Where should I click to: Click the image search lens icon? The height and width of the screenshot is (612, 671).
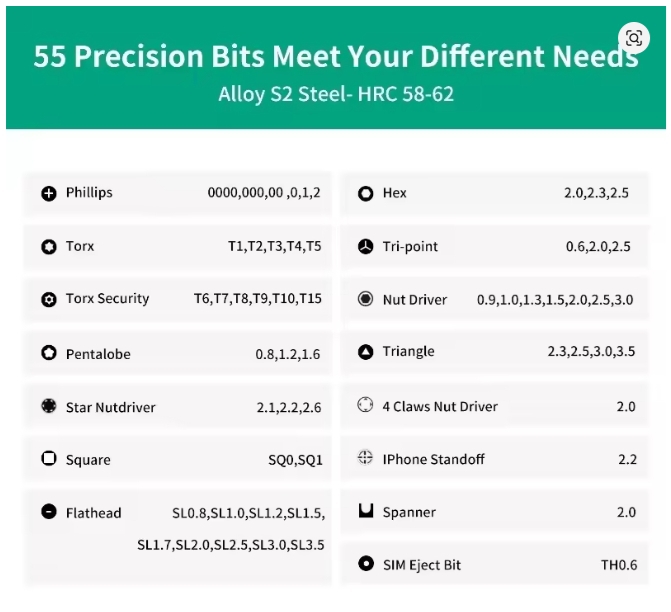click(x=634, y=38)
